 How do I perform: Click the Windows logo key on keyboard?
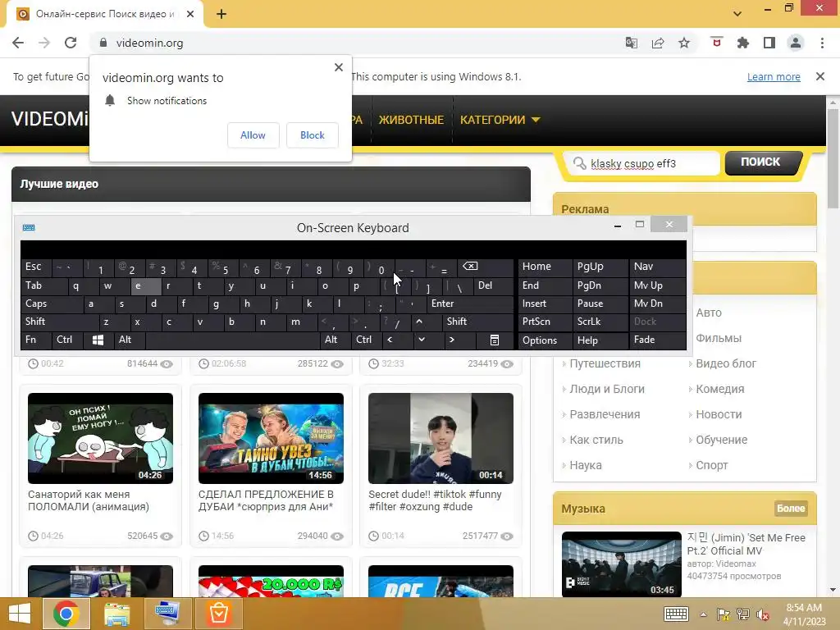(x=98, y=340)
